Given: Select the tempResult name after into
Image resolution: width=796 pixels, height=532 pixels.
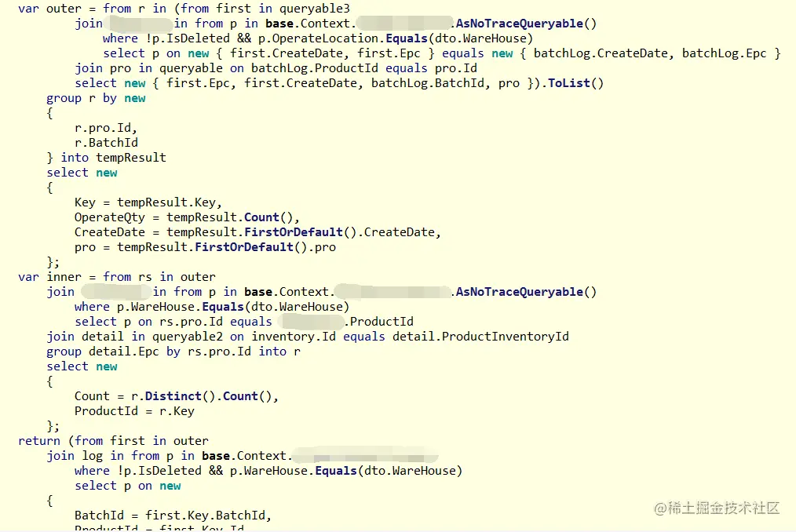Looking at the screenshot, I should point(131,158).
